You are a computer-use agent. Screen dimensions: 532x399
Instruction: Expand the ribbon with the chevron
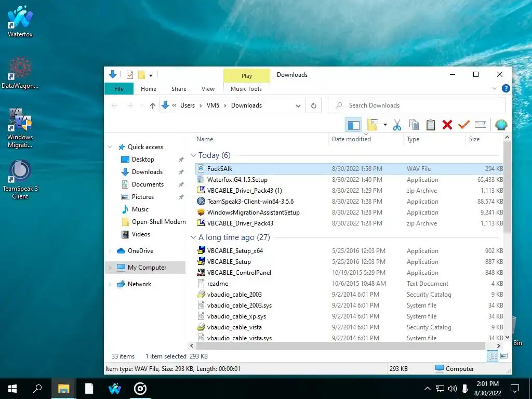pyautogui.click(x=495, y=89)
